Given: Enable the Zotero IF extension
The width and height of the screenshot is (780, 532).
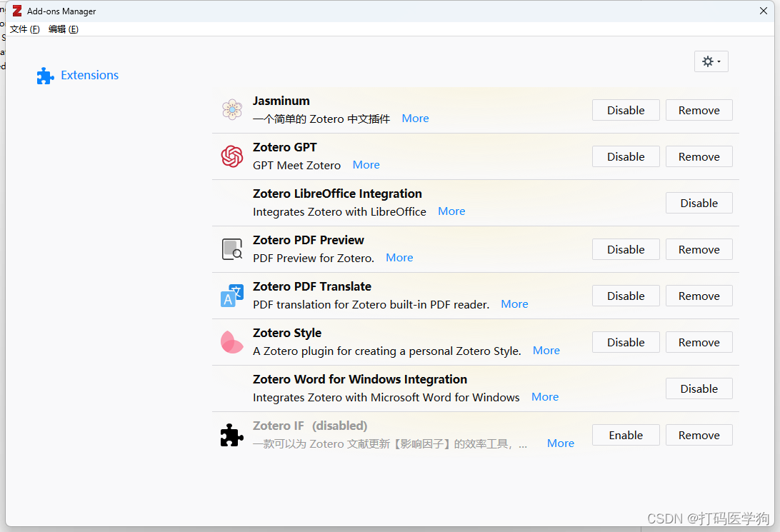Looking at the screenshot, I should click(626, 435).
